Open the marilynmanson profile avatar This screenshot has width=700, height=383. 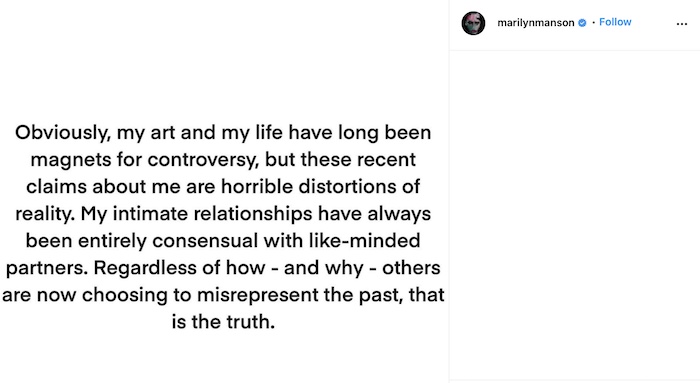(473, 23)
